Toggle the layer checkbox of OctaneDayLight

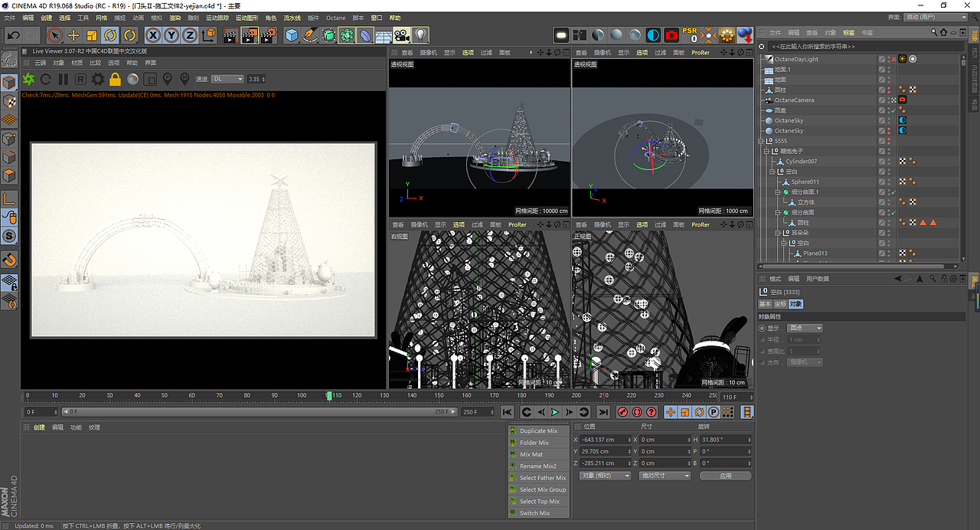(882, 59)
